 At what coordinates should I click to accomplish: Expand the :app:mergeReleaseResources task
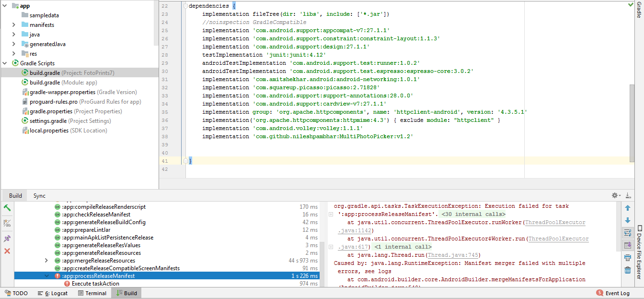pos(46,261)
